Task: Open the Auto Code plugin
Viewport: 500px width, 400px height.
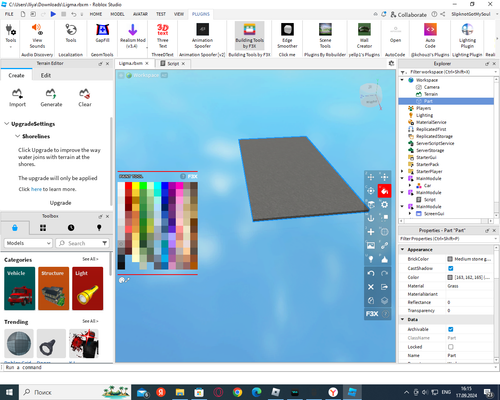Action: 430,36
